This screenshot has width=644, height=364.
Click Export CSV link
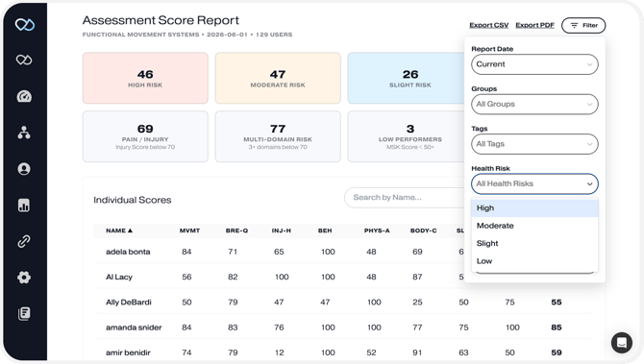coord(488,25)
